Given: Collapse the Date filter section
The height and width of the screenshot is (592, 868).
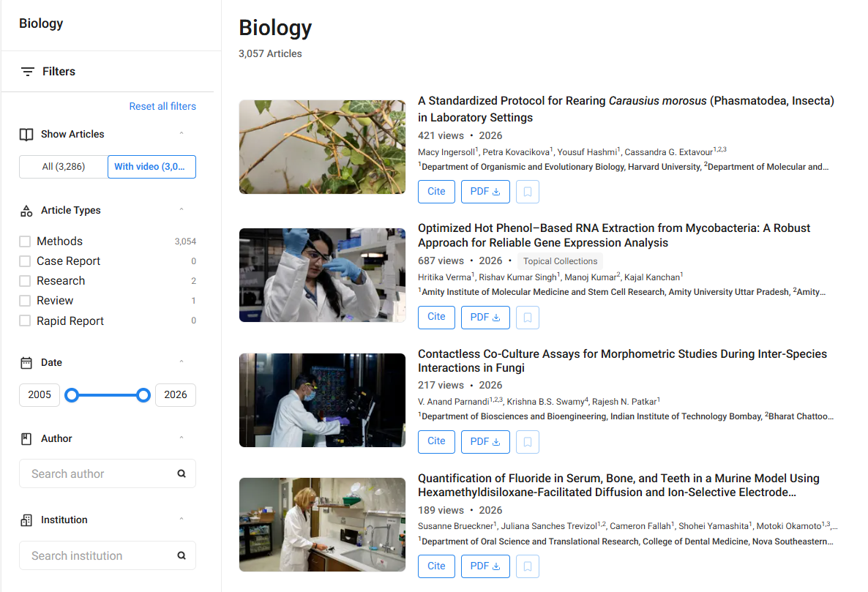Looking at the screenshot, I should (182, 361).
